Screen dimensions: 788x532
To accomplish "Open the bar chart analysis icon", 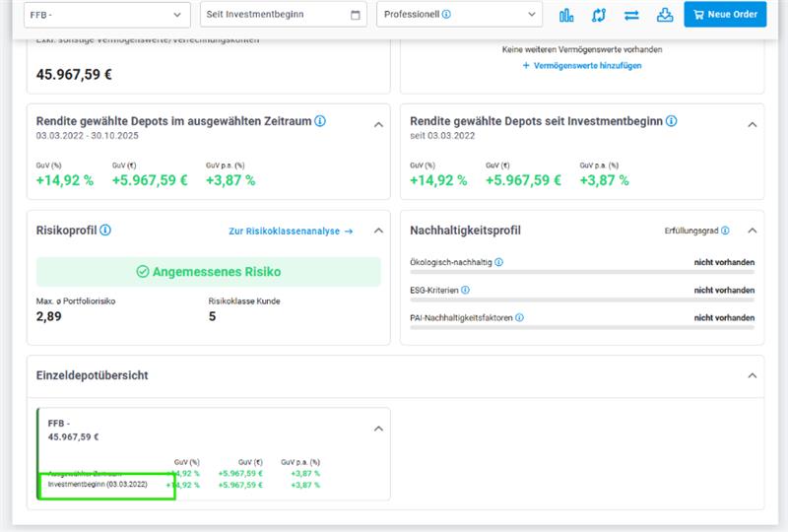I will pyautogui.click(x=566, y=15).
